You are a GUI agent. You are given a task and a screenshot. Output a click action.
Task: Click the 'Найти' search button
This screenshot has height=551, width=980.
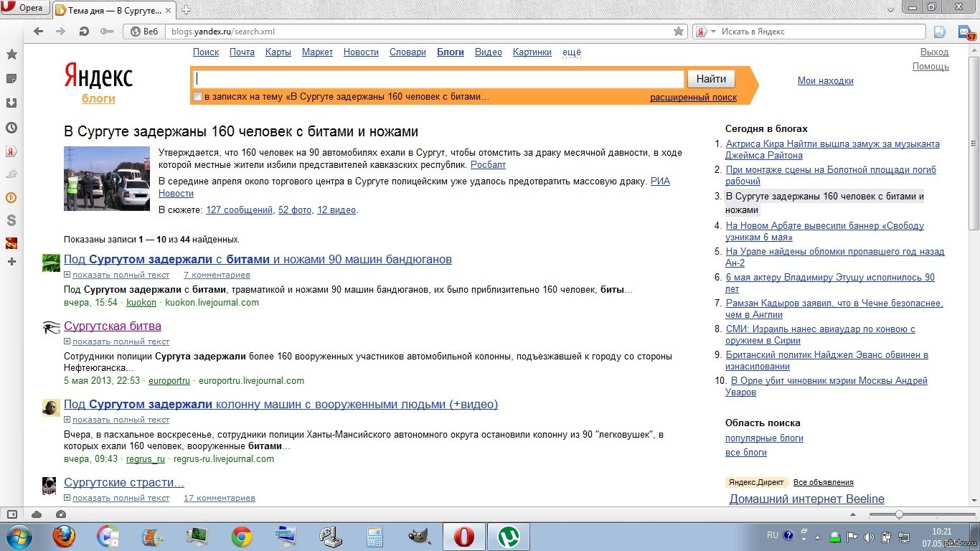coord(711,79)
